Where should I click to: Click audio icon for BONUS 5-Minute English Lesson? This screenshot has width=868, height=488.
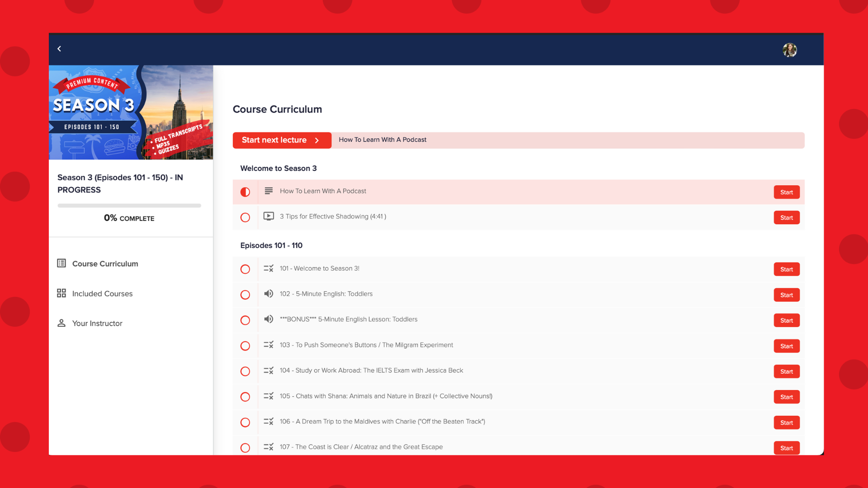(x=269, y=319)
